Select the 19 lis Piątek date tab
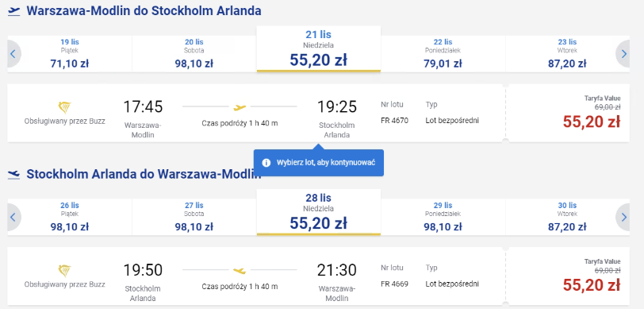Screen dimensions: 644x309 pos(70,54)
